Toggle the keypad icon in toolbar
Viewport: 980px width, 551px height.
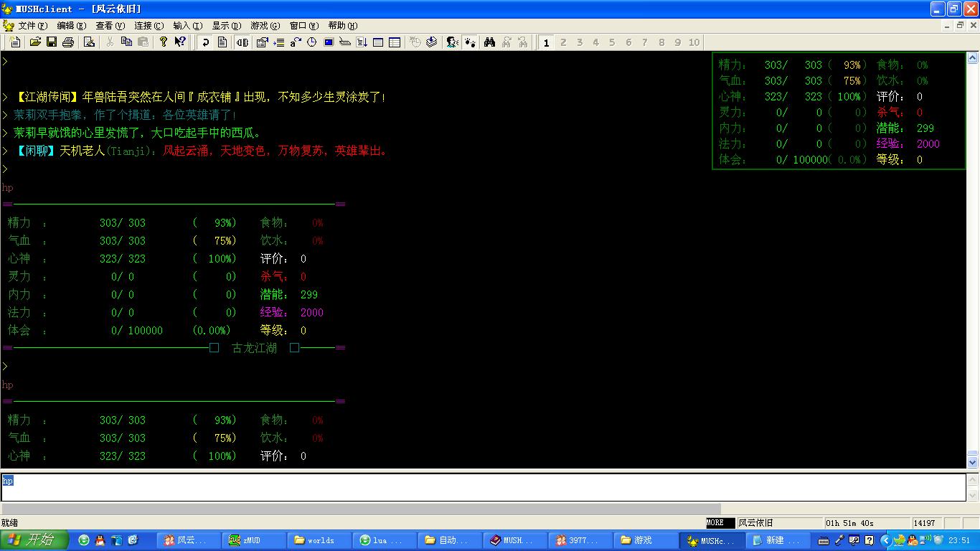(242, 42)
